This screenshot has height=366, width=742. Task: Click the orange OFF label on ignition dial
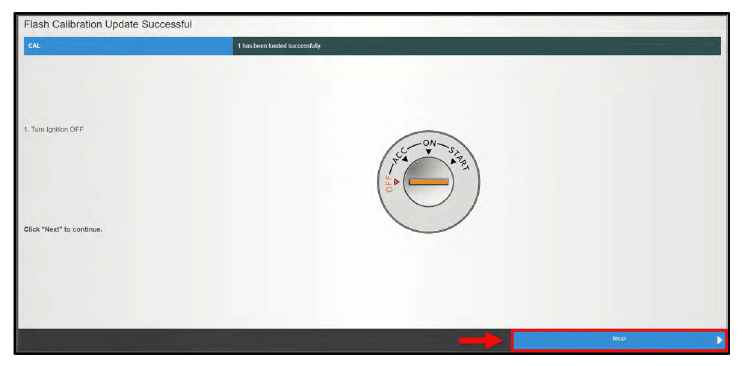click(x=389, y=183)
